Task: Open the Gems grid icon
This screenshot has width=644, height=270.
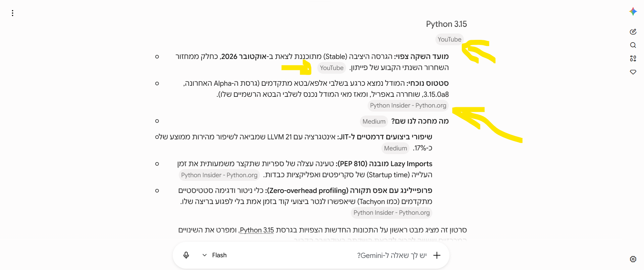Action: tap(633, 59)
